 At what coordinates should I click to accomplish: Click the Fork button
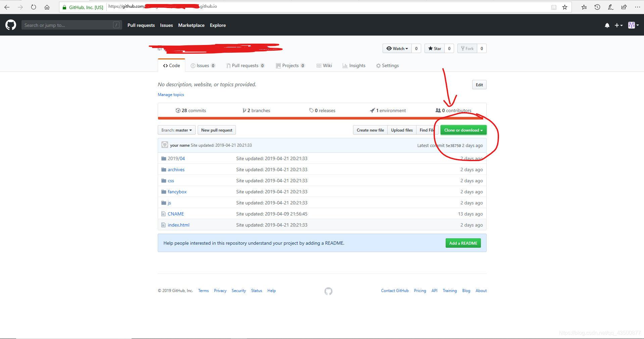pyautogui.click(x=467, y=48)
